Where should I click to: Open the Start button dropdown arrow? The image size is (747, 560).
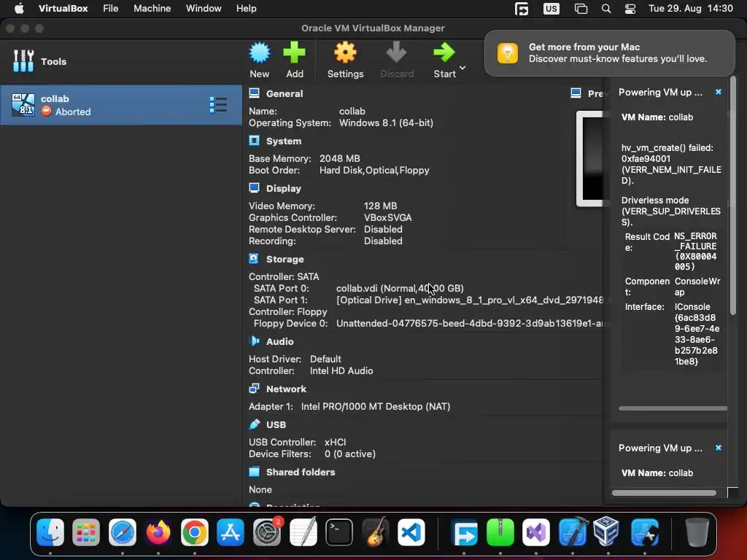click(x=462, y=68)
